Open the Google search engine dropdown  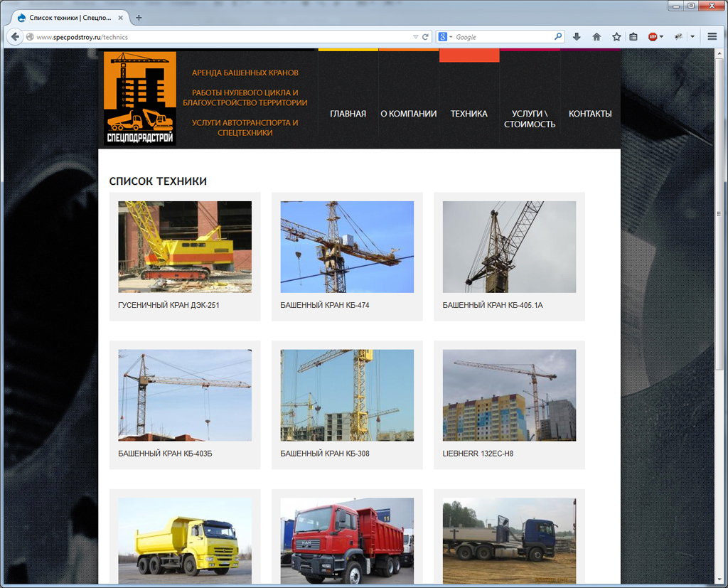[x=445, y=37]
